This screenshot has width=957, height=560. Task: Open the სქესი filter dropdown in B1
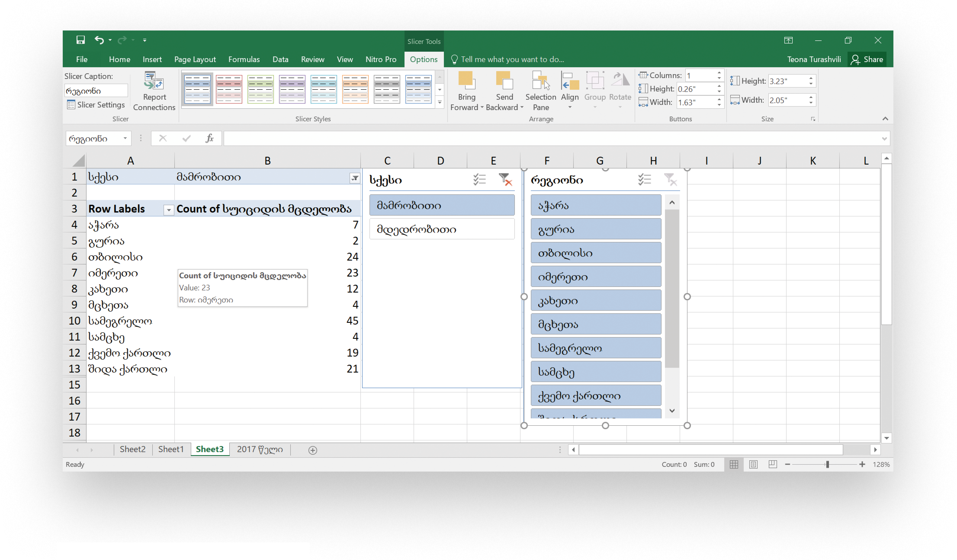click(x=354, y=178)
